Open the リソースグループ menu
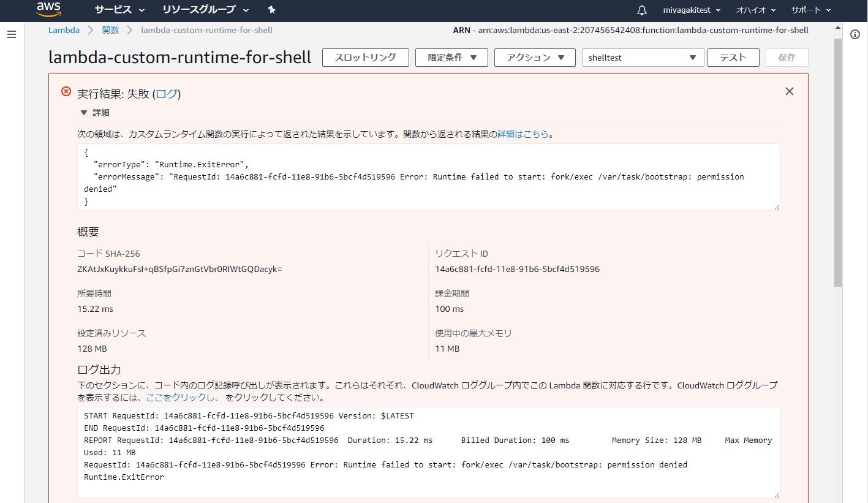The height and width of the screenshot is (503, 868). pos(205,10)
